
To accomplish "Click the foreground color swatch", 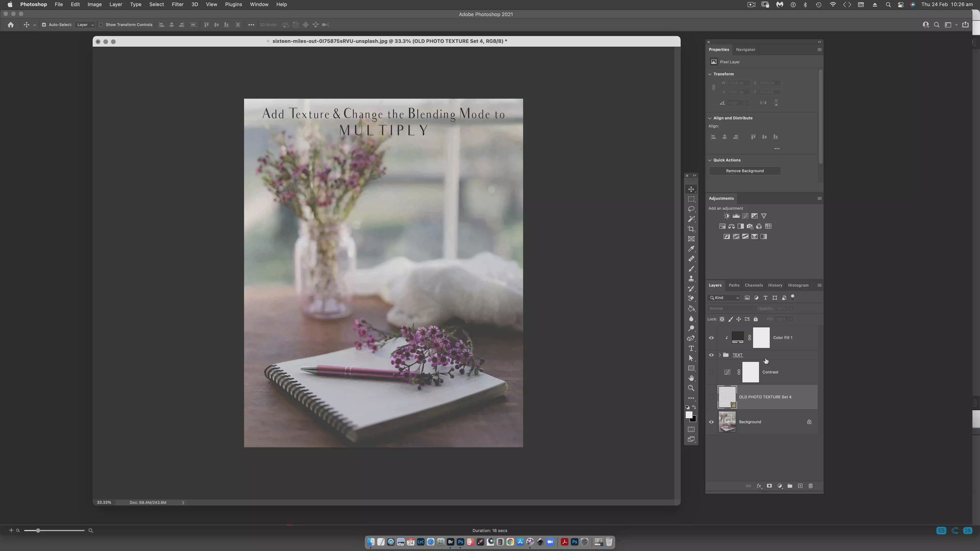I will pyautogui.click(x=689, y=415).
